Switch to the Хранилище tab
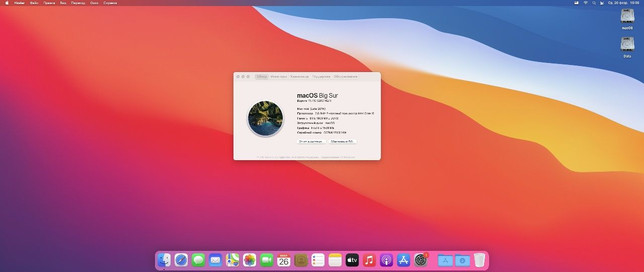 pyautogui.click(x=299, y=77)
